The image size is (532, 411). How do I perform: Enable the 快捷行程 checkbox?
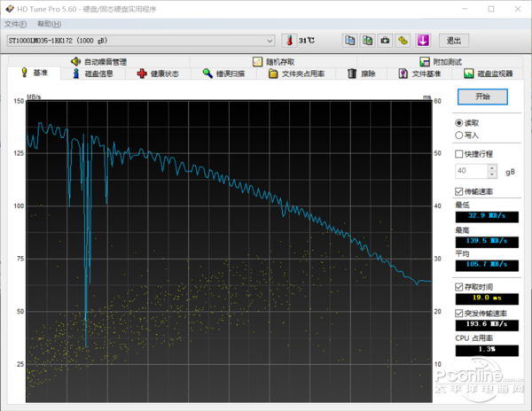click(458, 153)
